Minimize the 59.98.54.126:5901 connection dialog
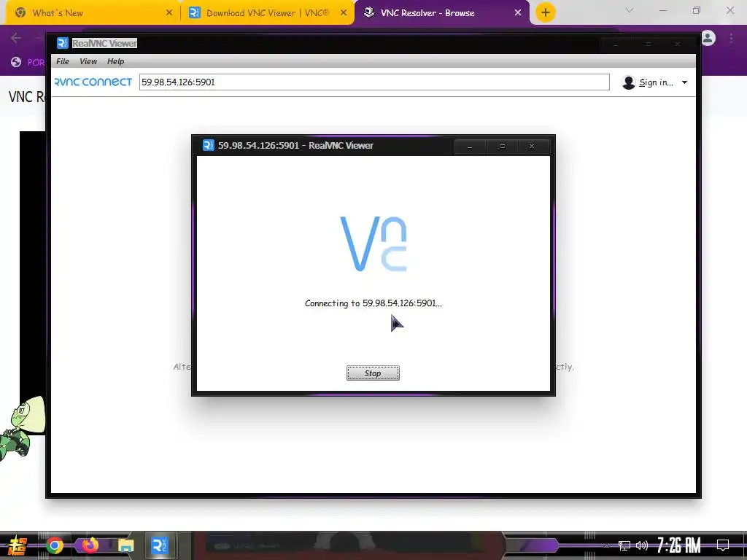The image size is (747, 560). (470, 146)
